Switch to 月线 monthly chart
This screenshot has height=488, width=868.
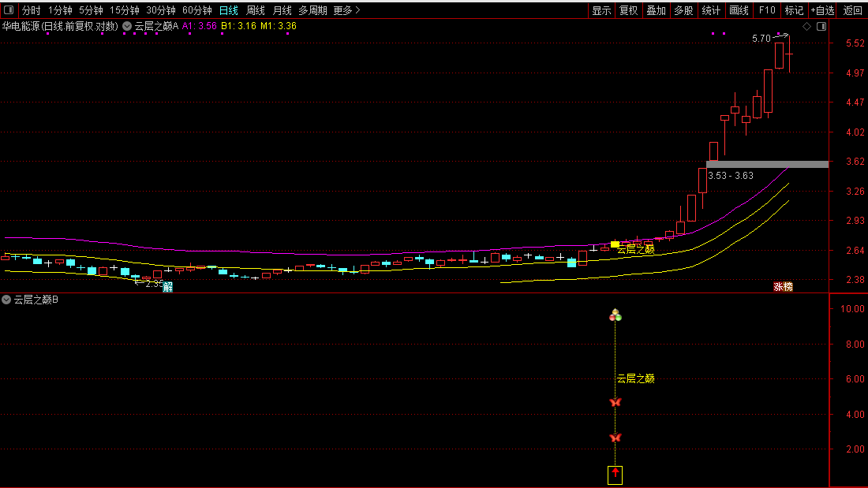(282, 10)
